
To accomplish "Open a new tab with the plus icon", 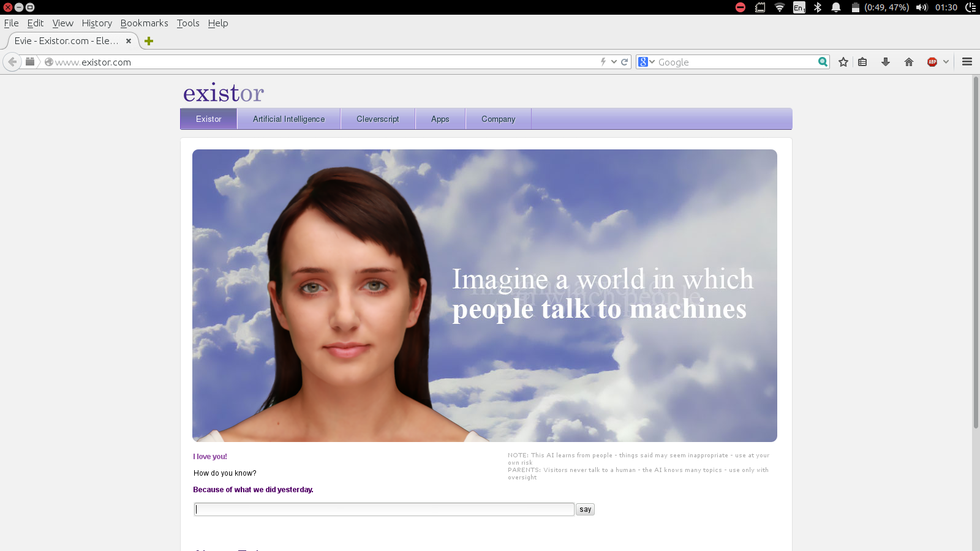I will [149, 41].
